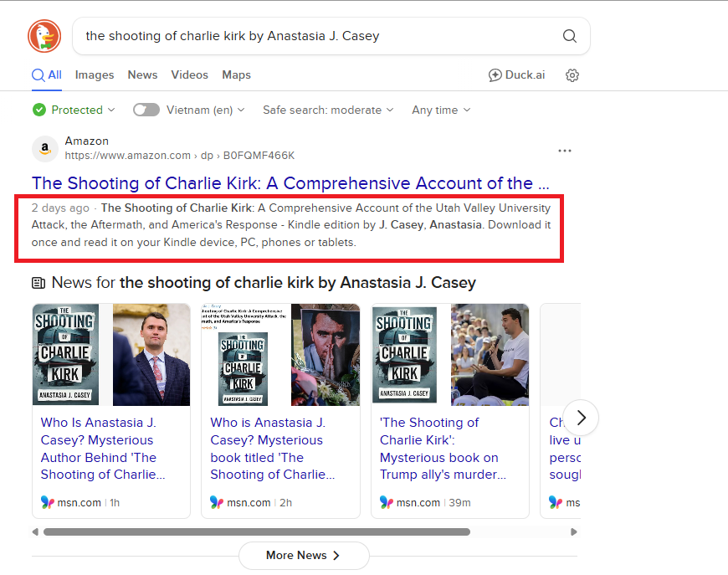Screen dimensions: 728x575
Task: Open Duck.ai chat
Action: coord(516,74)
